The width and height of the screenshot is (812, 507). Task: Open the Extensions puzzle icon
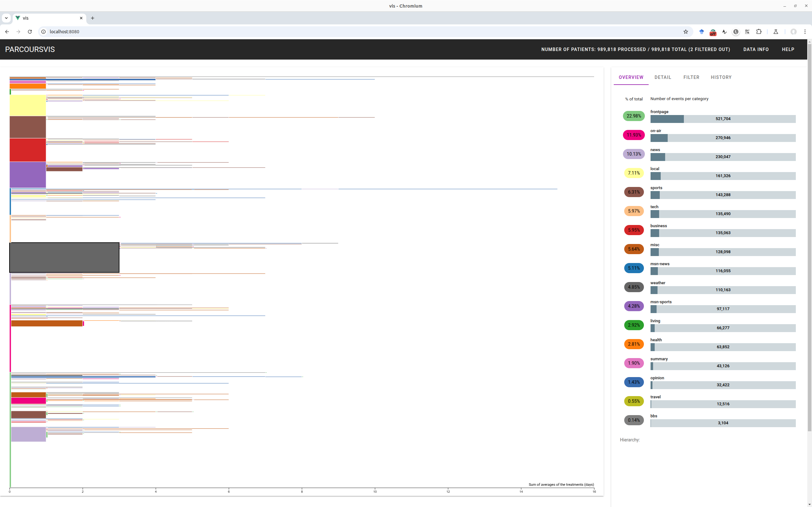(x=759, y=31)
